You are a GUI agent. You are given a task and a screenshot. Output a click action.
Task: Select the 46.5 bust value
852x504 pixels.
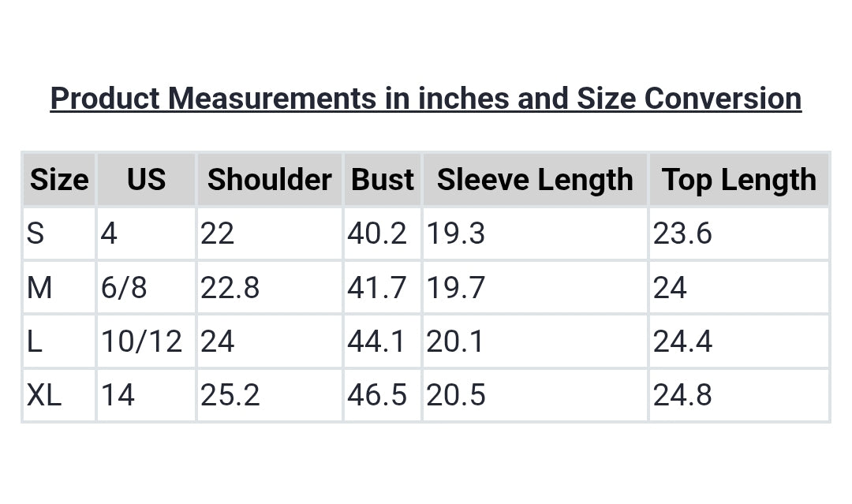pyautogui.click(x=377, y=395)
